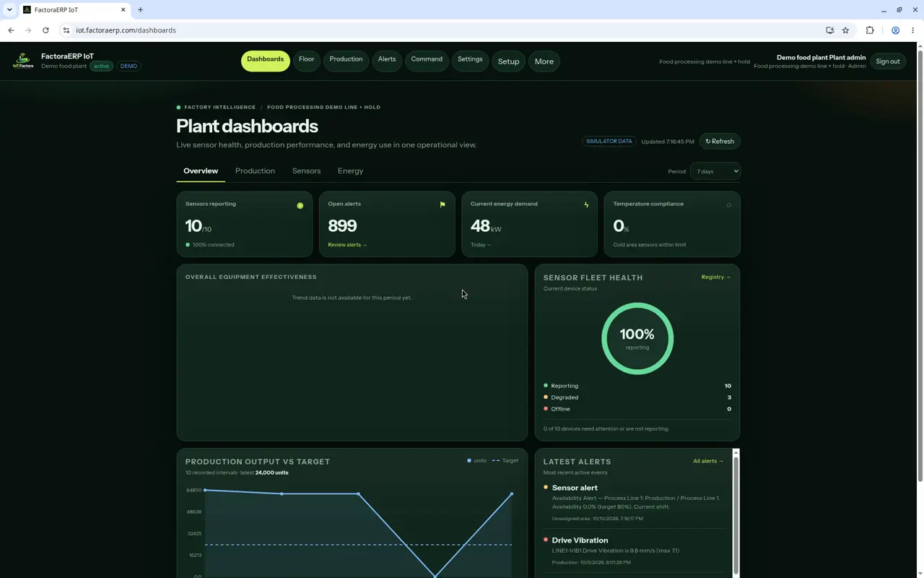The width and height of the screenshot is (924, 578).
Task: Click the Open alerts flag icon
Action: click(x=443, y=204)
